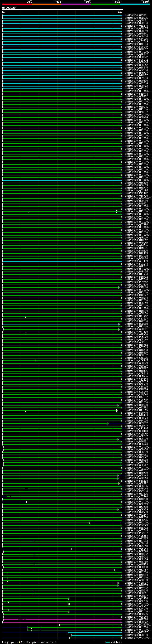Viewport: 152px width, 644px height.
Task: Open the hit UniRef100_Q0WM81
Action: pyautogui.click(x=136, y=21)
